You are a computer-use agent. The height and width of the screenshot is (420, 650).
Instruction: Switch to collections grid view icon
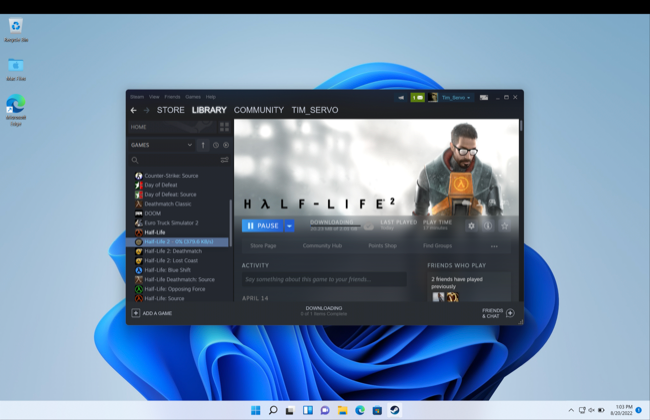click(x=224, y=127)
